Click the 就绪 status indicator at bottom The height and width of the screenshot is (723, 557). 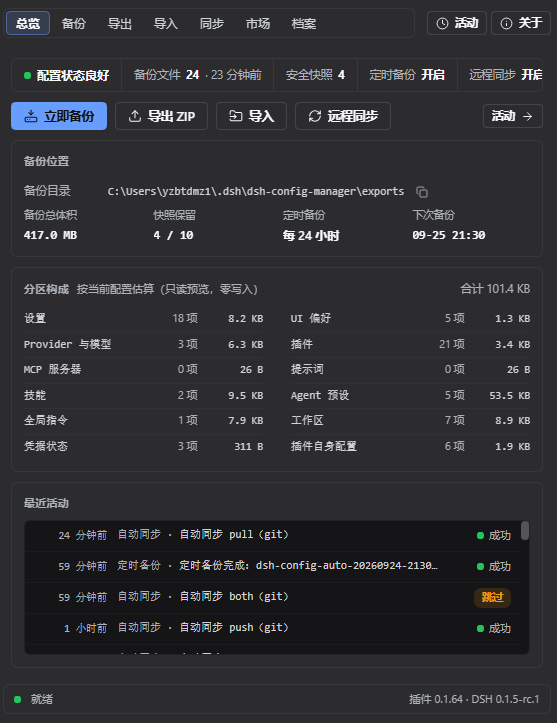(x=33, y=699)
